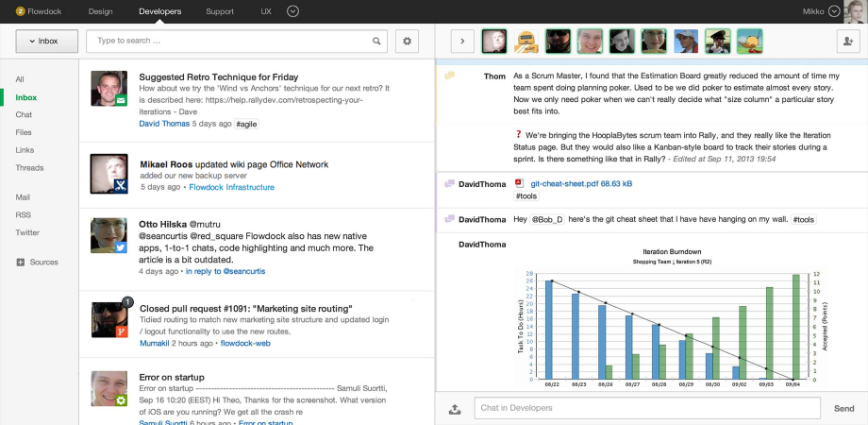The height and width of the screenshot is (425, 868).
Task: Click comment bubble icon beside git-cheat-sheet message
Action: click(x=449, y=183)
